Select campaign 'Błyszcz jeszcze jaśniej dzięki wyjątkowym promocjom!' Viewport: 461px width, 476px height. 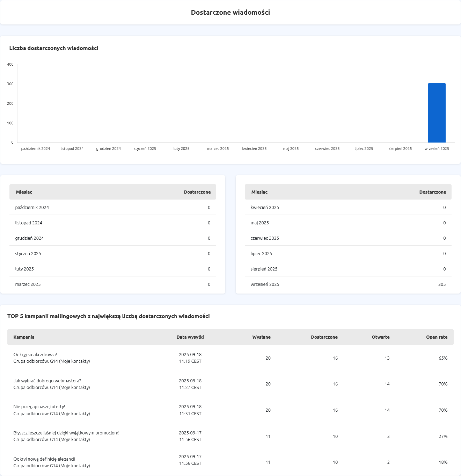(66, 433)
